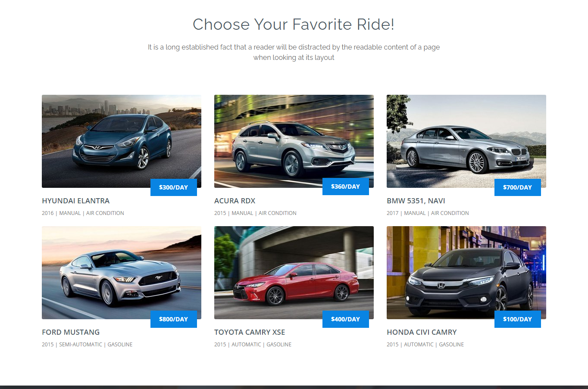
Task: Click the $300/DAY price button
Action: (173, 187)
